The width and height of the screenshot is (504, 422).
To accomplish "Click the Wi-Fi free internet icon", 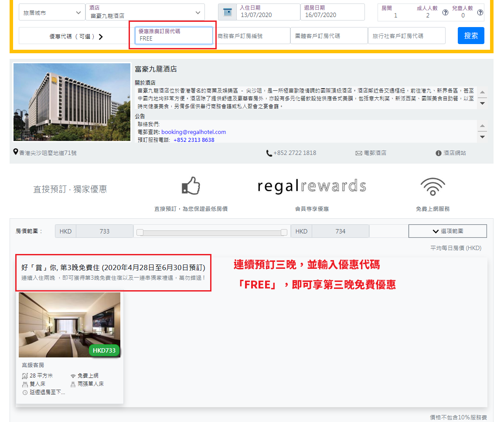I will click(x=433, y=186).
